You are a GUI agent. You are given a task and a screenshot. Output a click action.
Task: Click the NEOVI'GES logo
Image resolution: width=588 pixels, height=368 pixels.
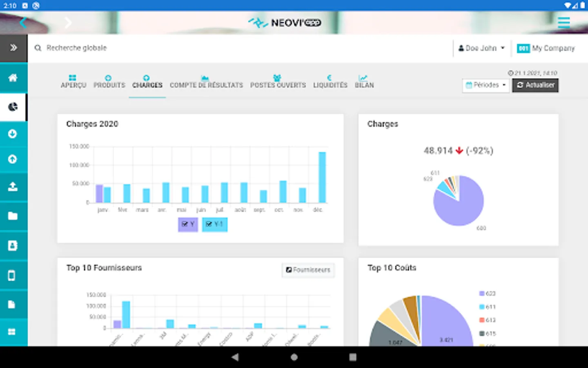point(285,22)
